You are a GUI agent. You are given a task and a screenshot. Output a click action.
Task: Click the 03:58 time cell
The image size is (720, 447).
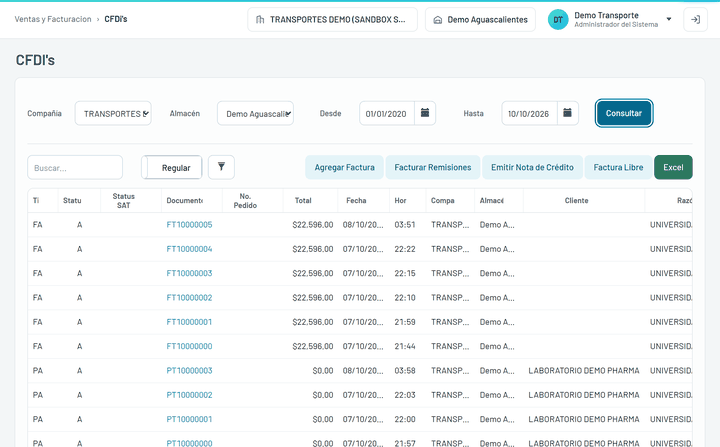click(405, 371)
